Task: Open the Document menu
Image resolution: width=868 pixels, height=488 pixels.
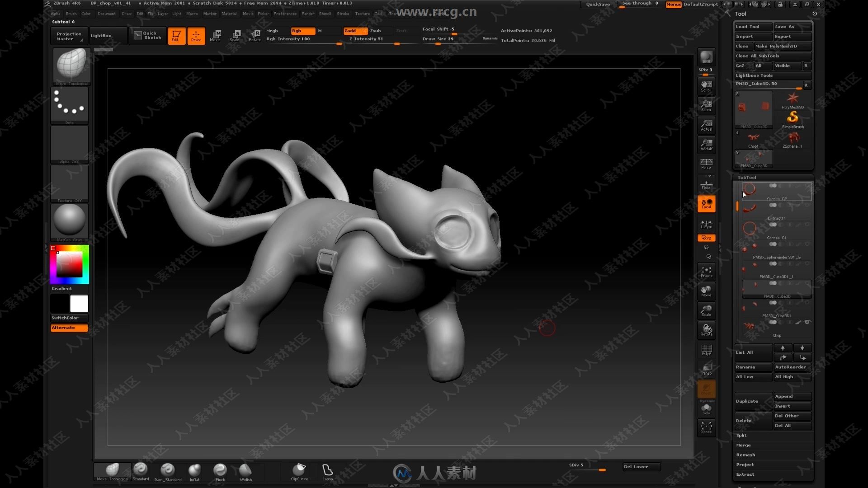Action: (x=107, y=14)
